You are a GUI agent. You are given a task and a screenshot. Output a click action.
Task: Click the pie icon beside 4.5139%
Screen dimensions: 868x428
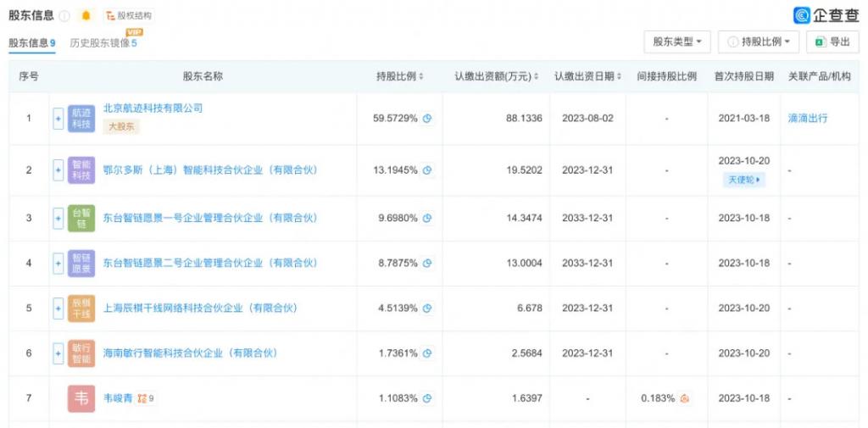pyautogui.click(x=428, y=308)
